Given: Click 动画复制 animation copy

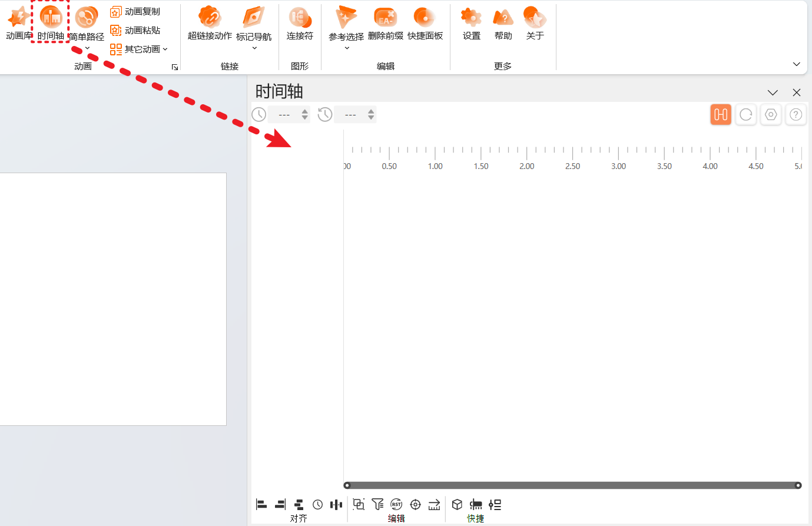Looking at the screenshot, I should tap(135, 12).
